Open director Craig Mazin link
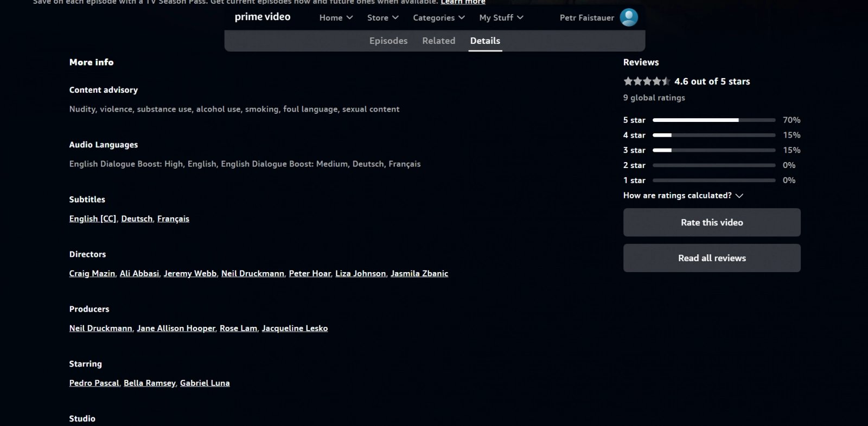This screenshot has height=426, width=868. [x=92, y=274]
